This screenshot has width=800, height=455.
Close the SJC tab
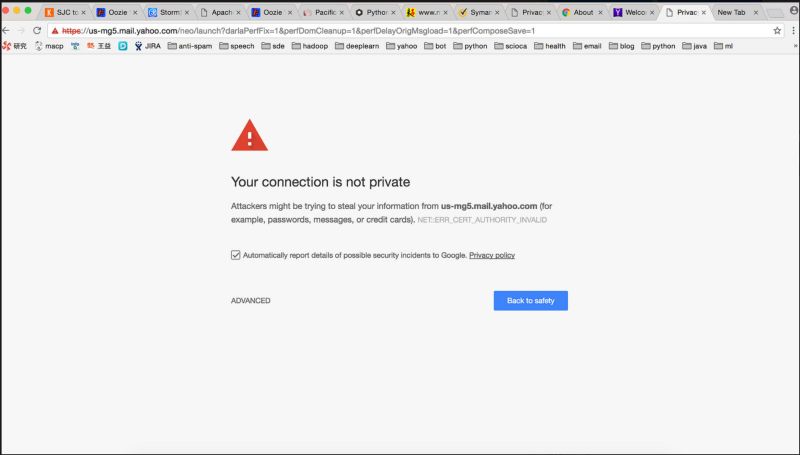click(x=83, y=12)
